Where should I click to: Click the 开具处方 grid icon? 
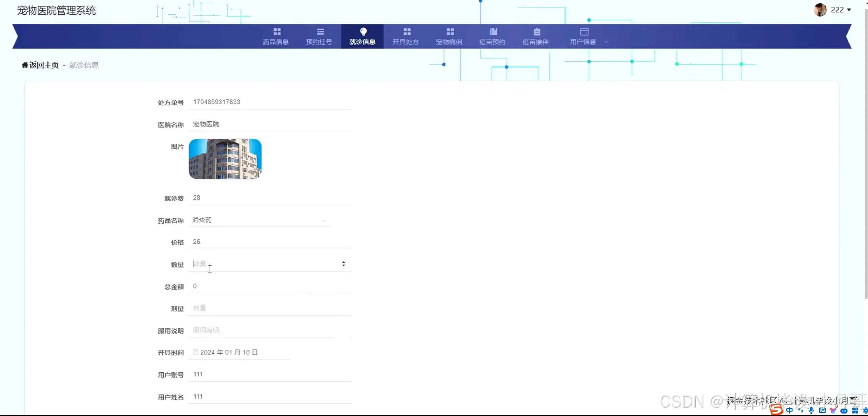click(407, 32)
